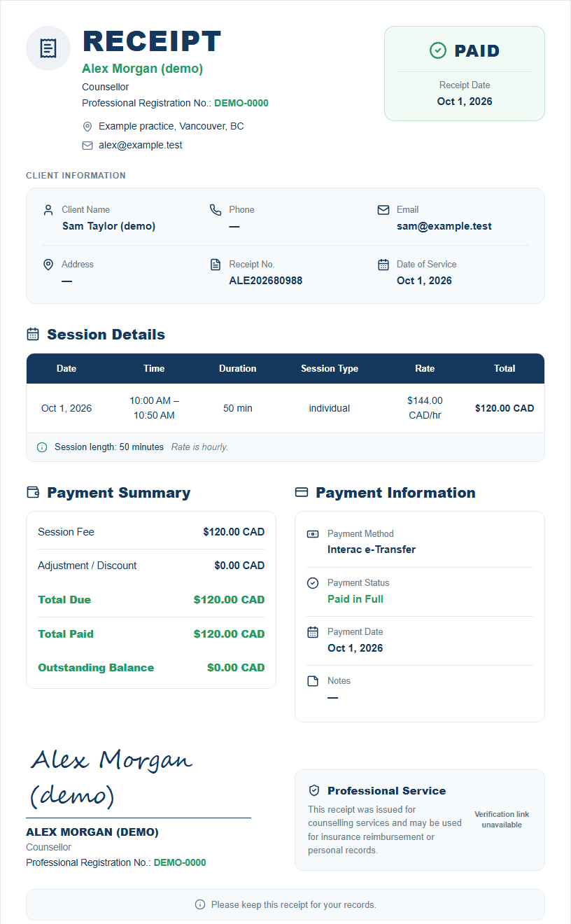Click the Rate column header
The width and height of the screenshot is (571, 924).
click(x=425, y=368)
